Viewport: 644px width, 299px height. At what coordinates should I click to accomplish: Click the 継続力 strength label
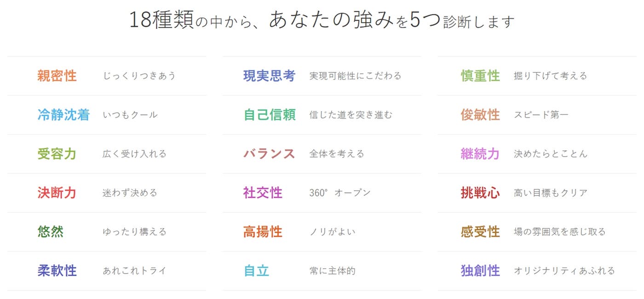(x=480, y=154)
